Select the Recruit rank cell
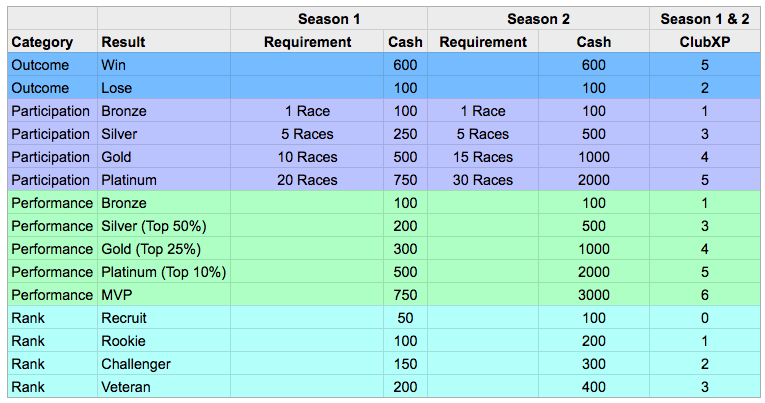 tap(124, 318)
